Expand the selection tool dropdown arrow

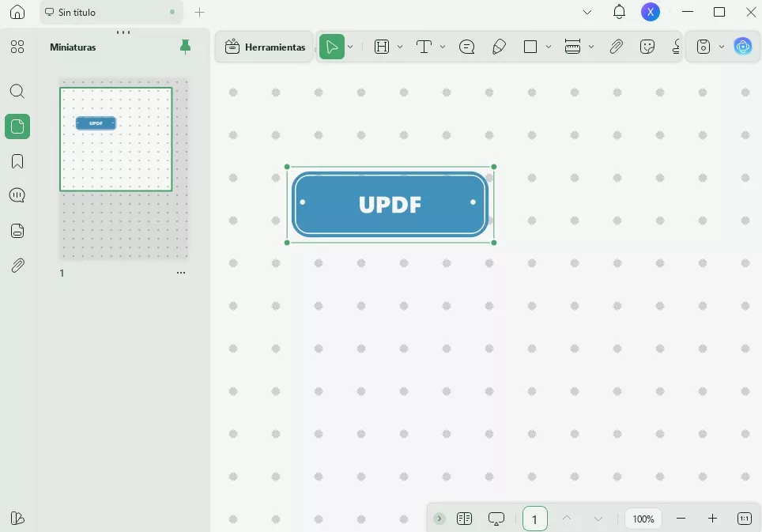coord(350,47)
